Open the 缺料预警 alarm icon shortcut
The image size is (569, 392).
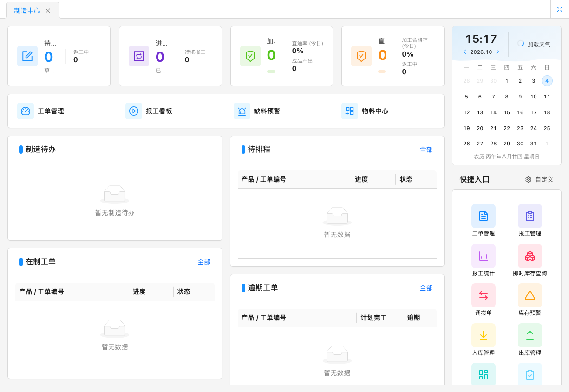click(x=242, y=111)
